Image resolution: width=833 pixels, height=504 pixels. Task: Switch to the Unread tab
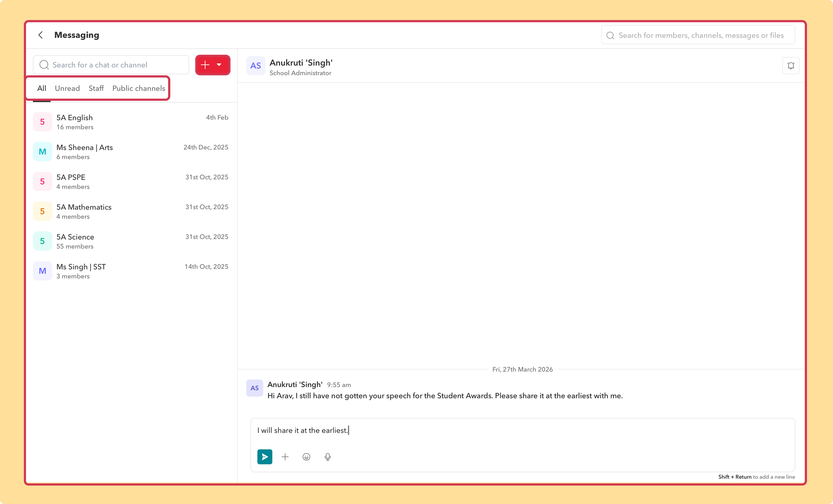click(67, 88)
